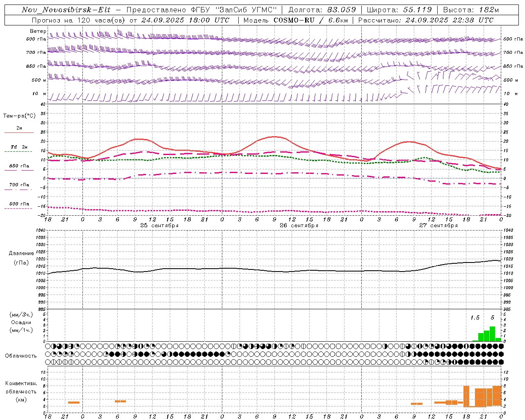Click the "Td 2м" dew point legend entry

[19, 147]
